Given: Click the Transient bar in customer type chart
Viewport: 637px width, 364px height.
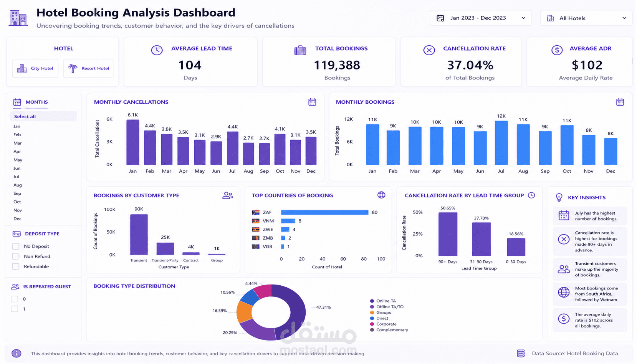Looking at the screenshot, I should (139, 234).
